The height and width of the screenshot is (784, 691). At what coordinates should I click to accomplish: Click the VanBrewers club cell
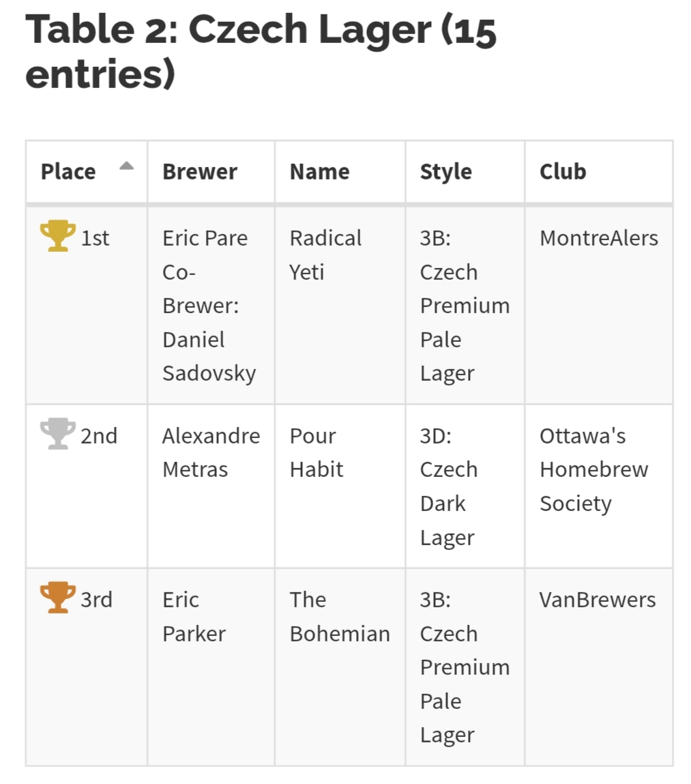coord(597,600)
